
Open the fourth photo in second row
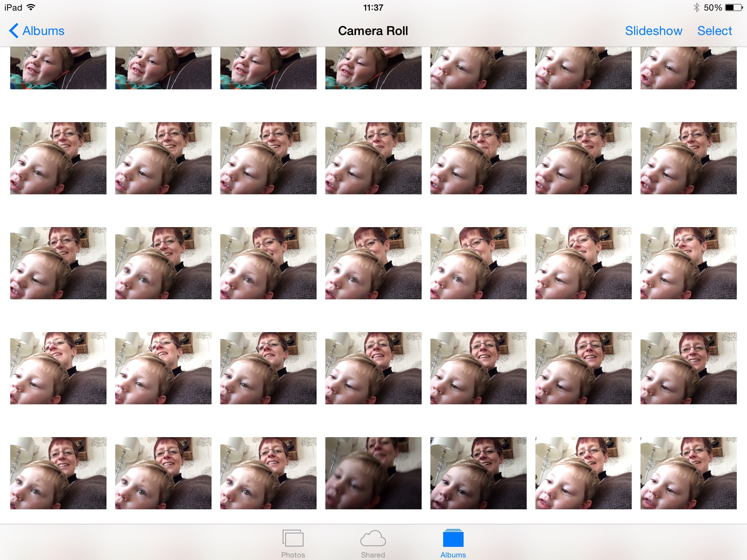(x=373, y=158)
